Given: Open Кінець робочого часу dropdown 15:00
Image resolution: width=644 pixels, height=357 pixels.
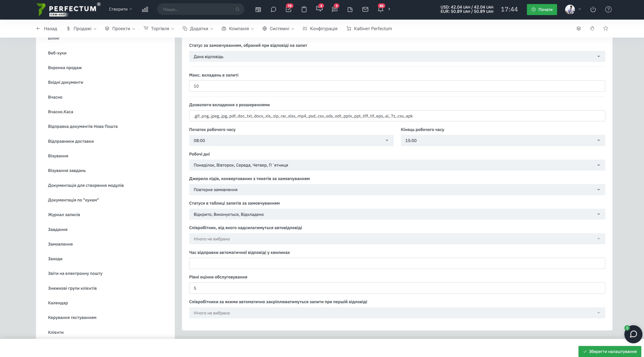Looking at the screenshot, I should (503, 140).
